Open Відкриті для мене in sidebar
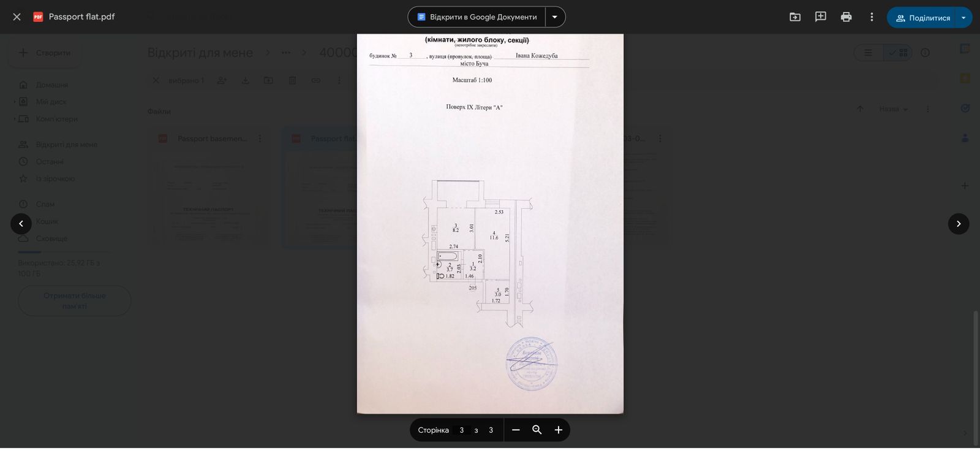The height and width of the screenshot is (461, 980). coord(66,145)
